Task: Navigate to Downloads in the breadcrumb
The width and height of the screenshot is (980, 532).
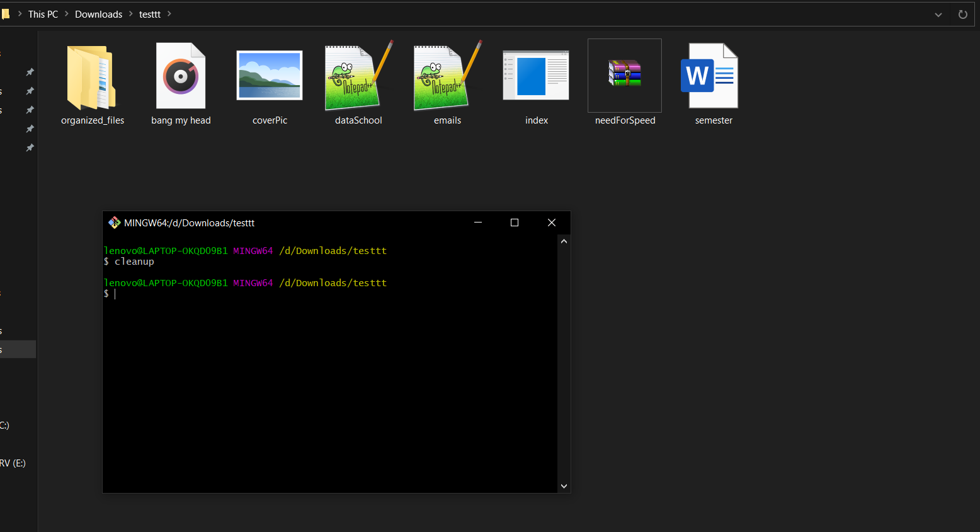Action: click(x=98, y=14)
